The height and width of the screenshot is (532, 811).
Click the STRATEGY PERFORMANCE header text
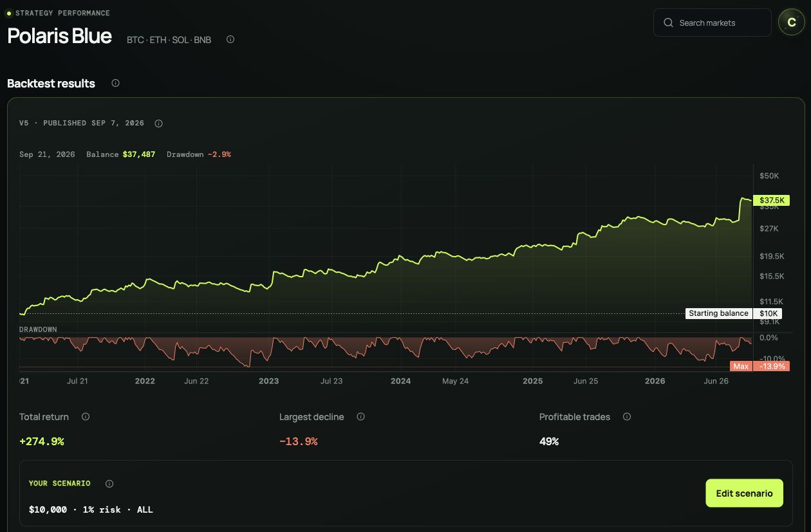[62, 13]
